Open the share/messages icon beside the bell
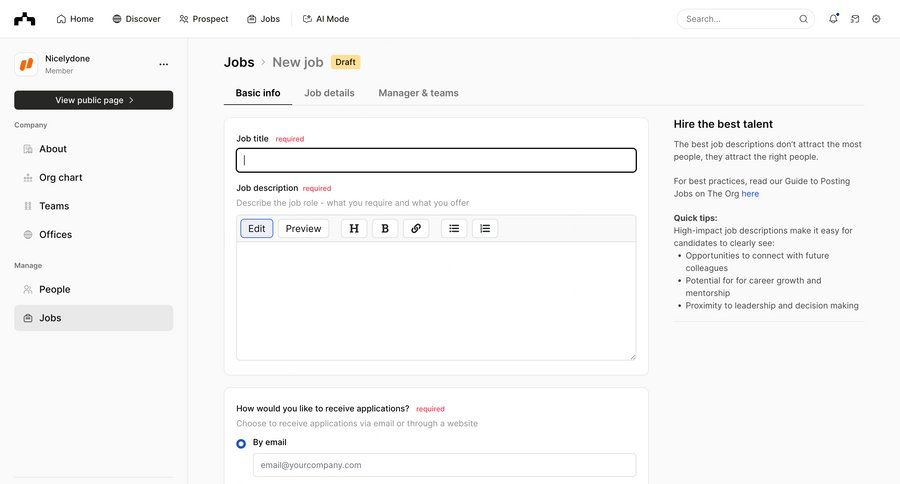The image size is (900, 484). 855,19
